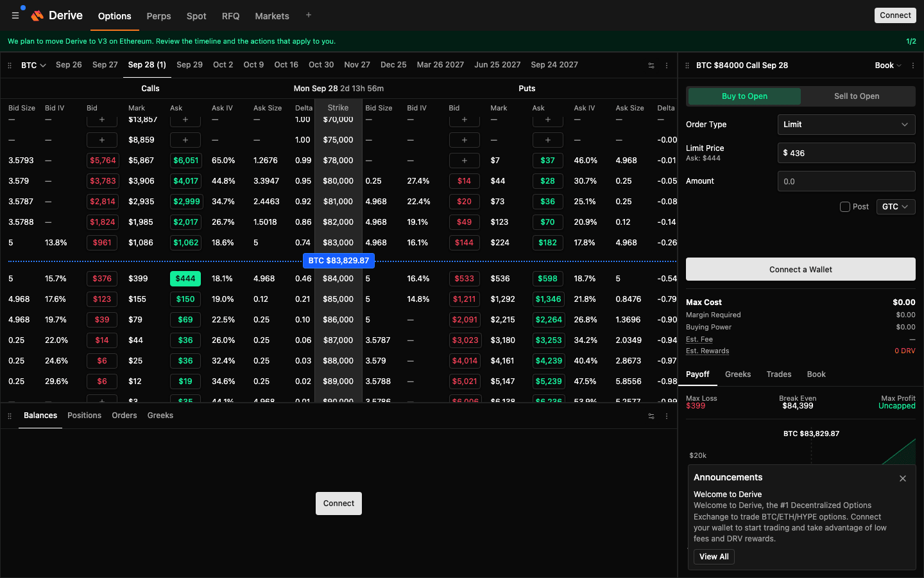Select the Oct 30 expiry tab

pyautogui.click(x=321, y=65)
